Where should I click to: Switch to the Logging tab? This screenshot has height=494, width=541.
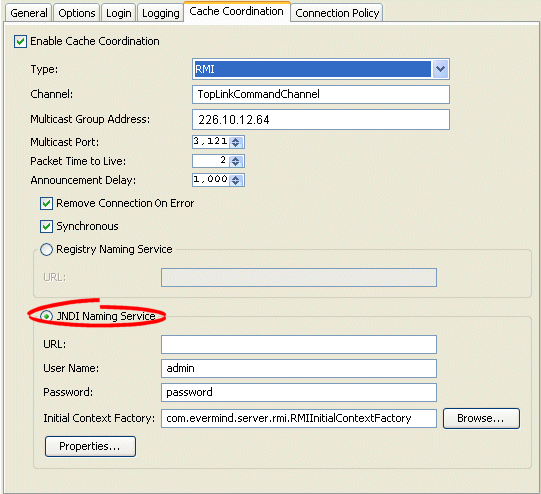tap(160, 13)
